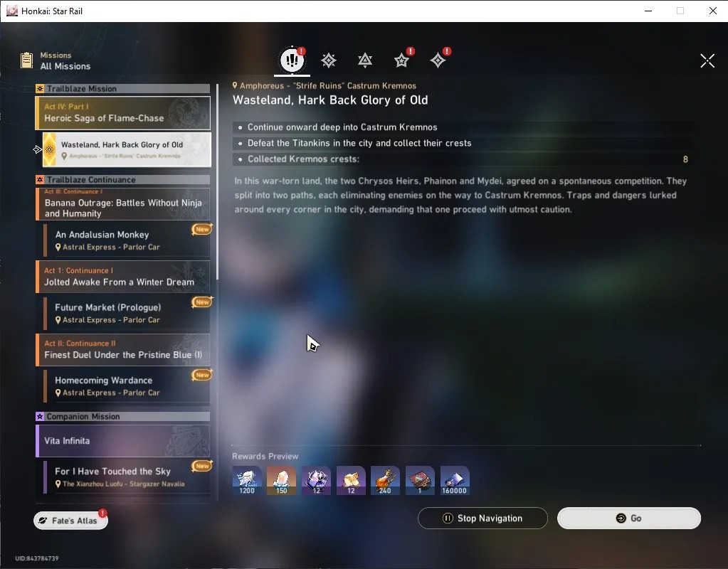Open Finest Duel Under the Pristine Blue
The width and height of the screenshot is (728, 569).
tap(122, 349)
